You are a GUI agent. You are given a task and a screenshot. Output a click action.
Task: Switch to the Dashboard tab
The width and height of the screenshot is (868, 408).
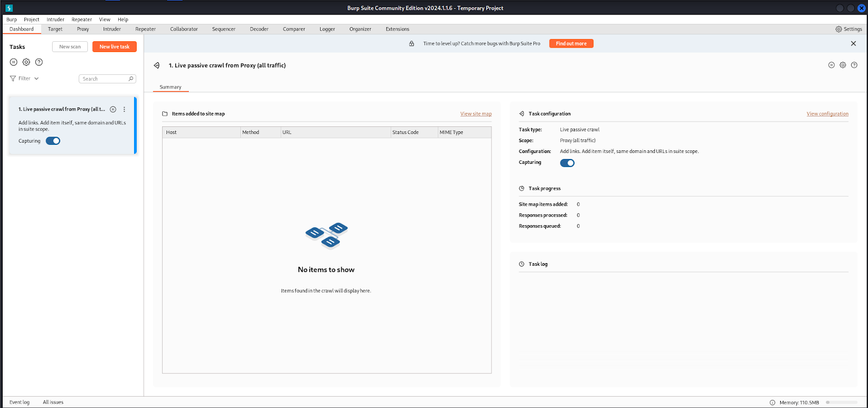22,29
